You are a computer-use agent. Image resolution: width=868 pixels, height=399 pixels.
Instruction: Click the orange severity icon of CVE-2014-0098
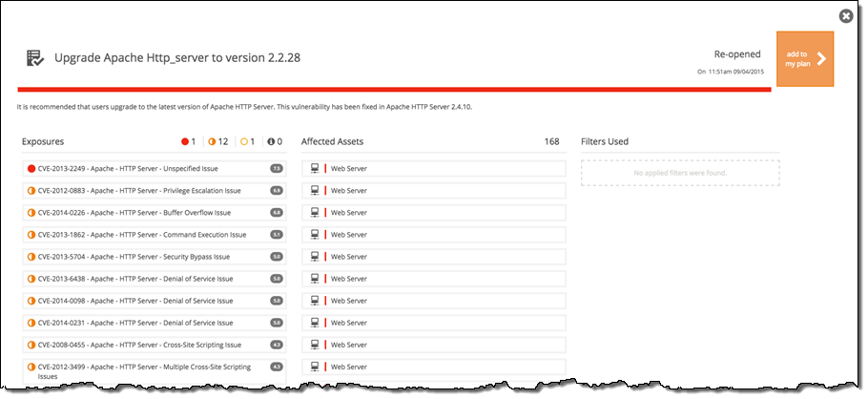point(31,301)
